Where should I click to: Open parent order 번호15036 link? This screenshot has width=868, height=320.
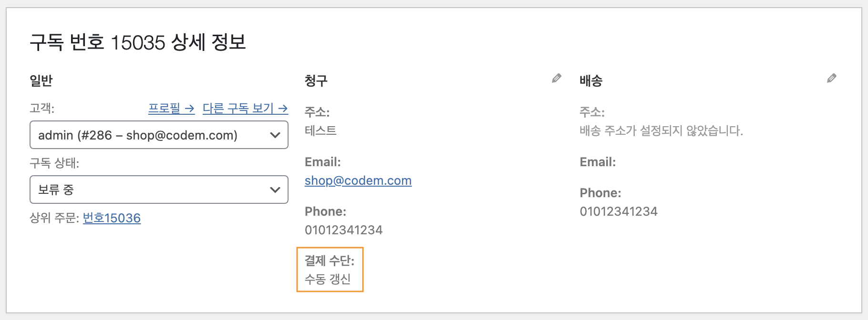pos(112,218)
